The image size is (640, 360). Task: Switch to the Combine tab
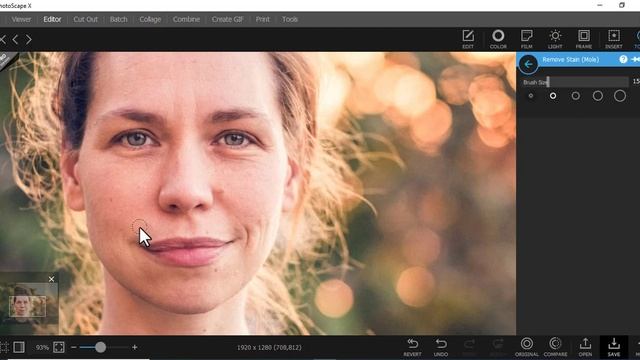[186, 19]
